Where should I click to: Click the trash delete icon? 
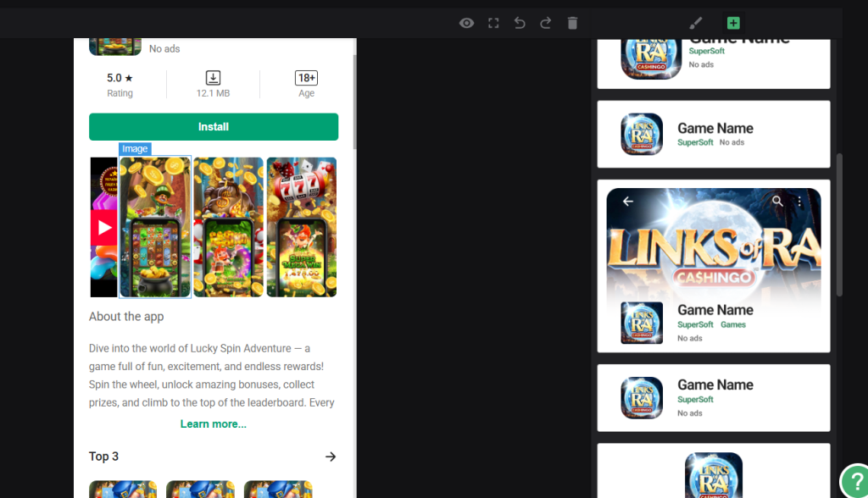point(572,23)
